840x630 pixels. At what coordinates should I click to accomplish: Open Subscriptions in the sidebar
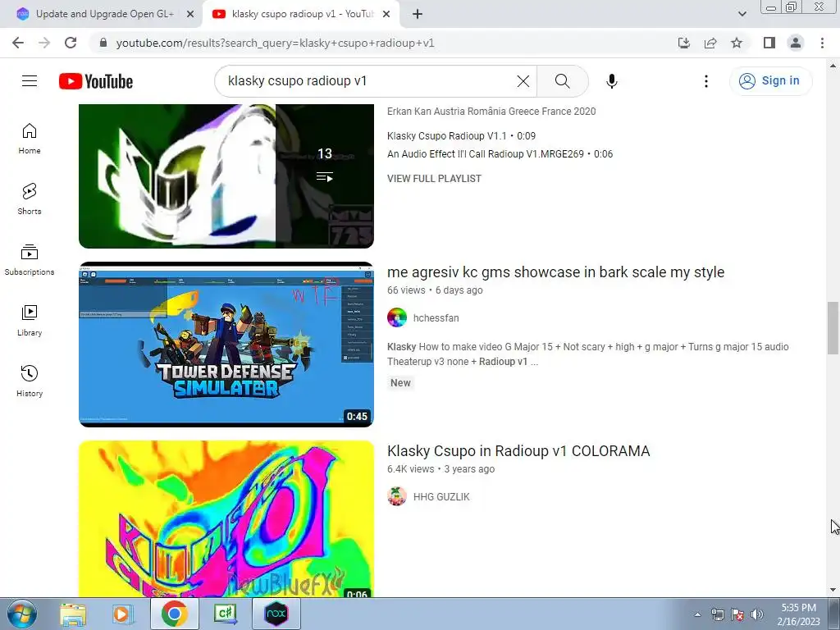point(30,260)
